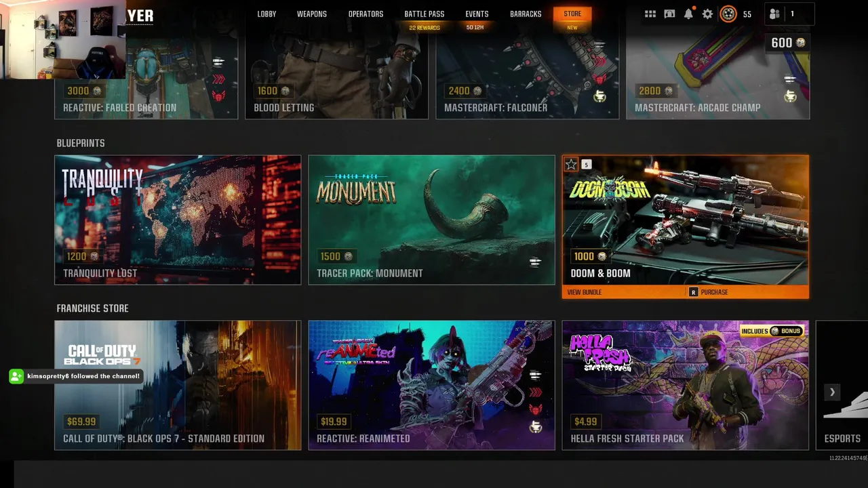Click the Includes Bonus badge on Hella Fresh
This screenshot has width=868, height=488.
772,331
